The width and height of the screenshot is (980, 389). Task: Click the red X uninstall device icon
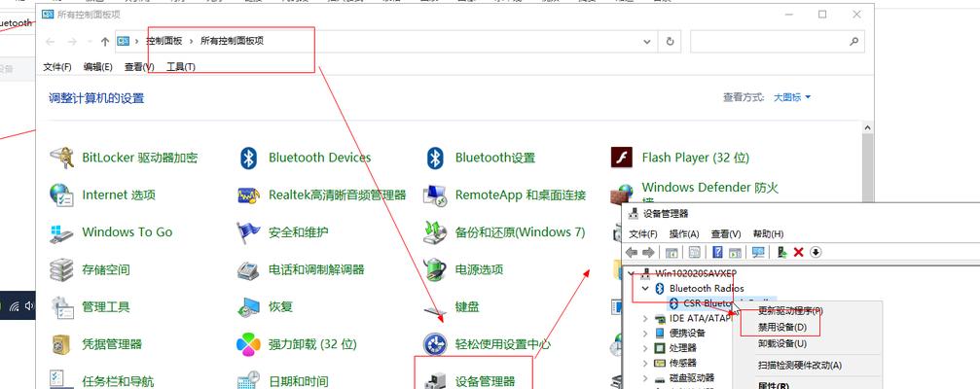798,252
